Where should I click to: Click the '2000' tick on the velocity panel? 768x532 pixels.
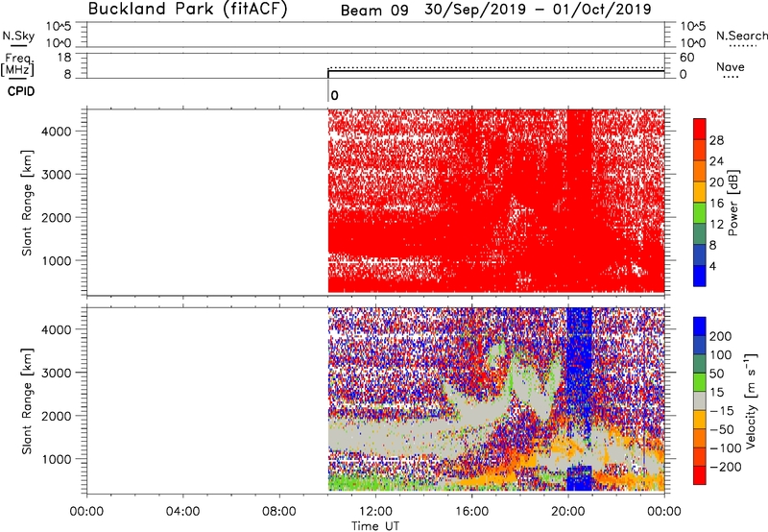57,416
